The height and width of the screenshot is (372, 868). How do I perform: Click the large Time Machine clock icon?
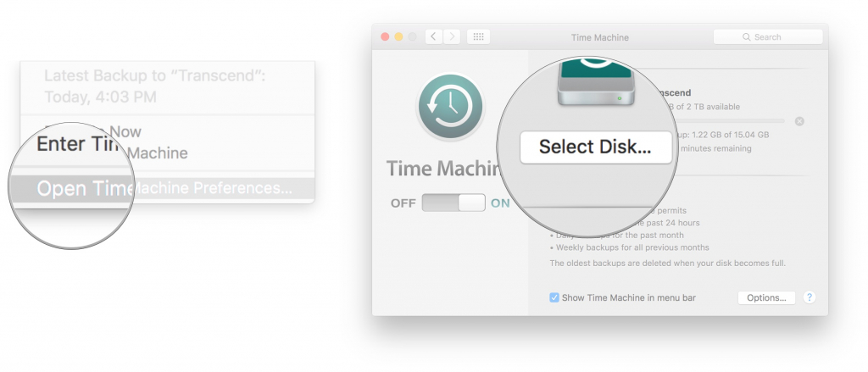[450, 106]
